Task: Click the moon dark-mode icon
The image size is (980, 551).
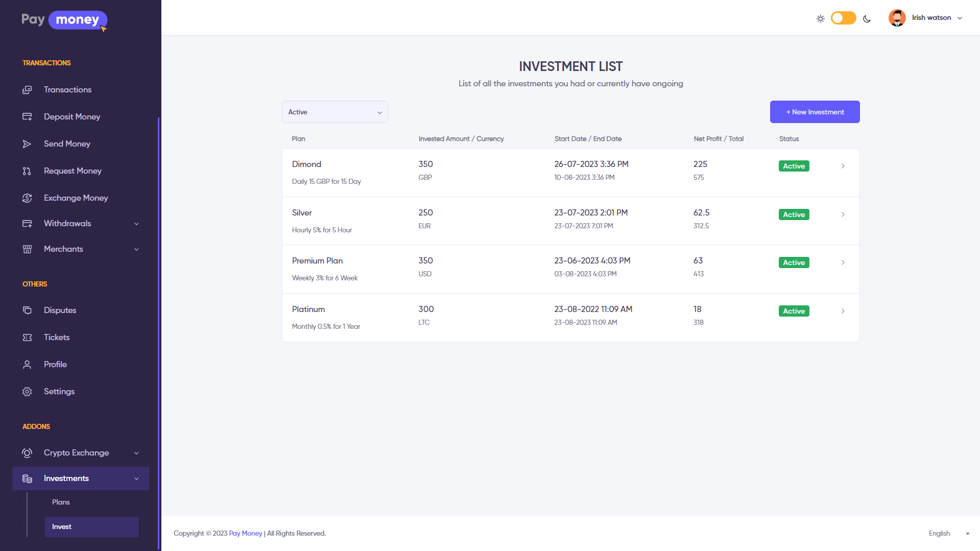Action: [x=867, y=19]
